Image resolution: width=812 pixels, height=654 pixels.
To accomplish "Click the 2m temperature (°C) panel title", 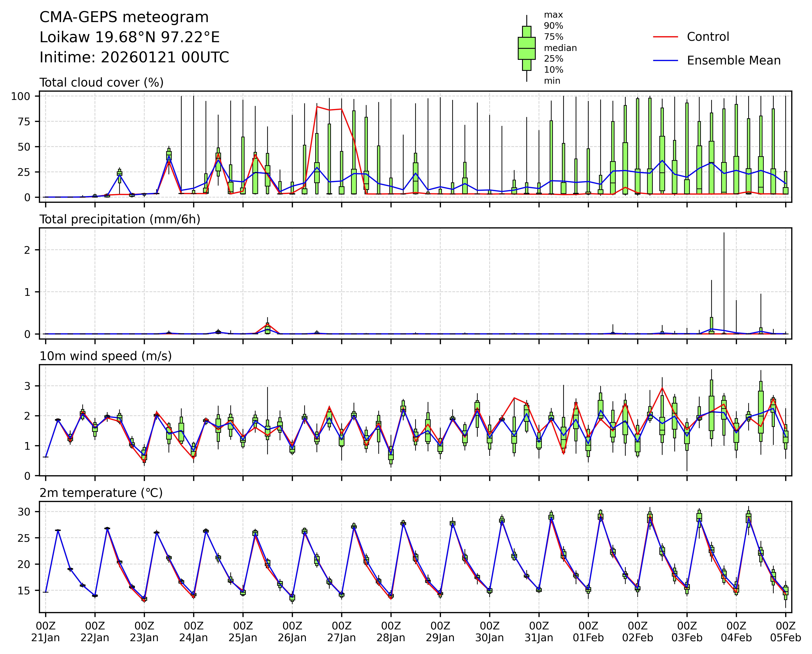I will [101, 493].
